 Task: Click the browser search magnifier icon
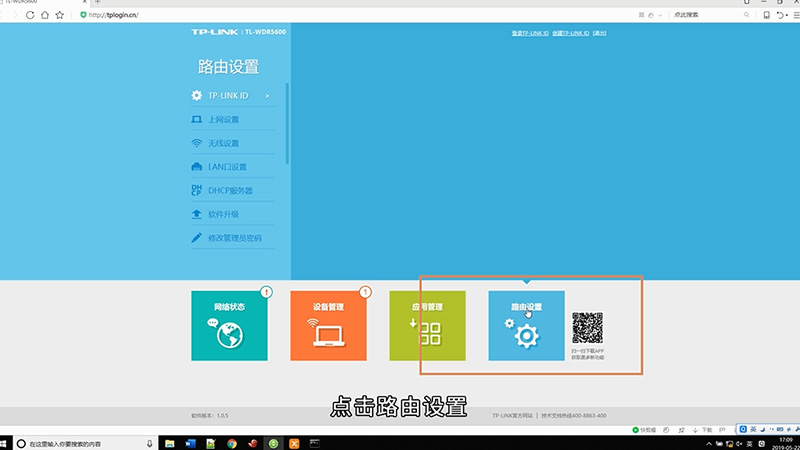click(x=746, y=15)
